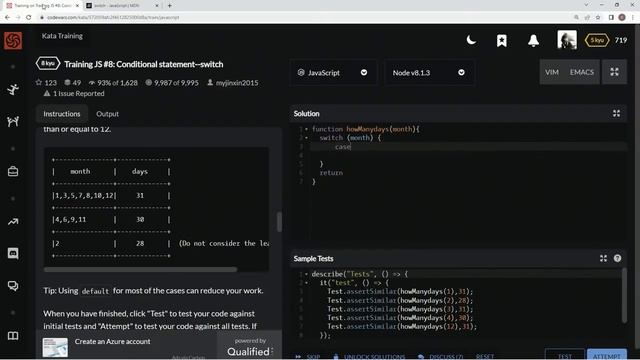Expand the Sample Tests panel icon
This screenshot has height=360, width=640.
[x=603, y=258]
